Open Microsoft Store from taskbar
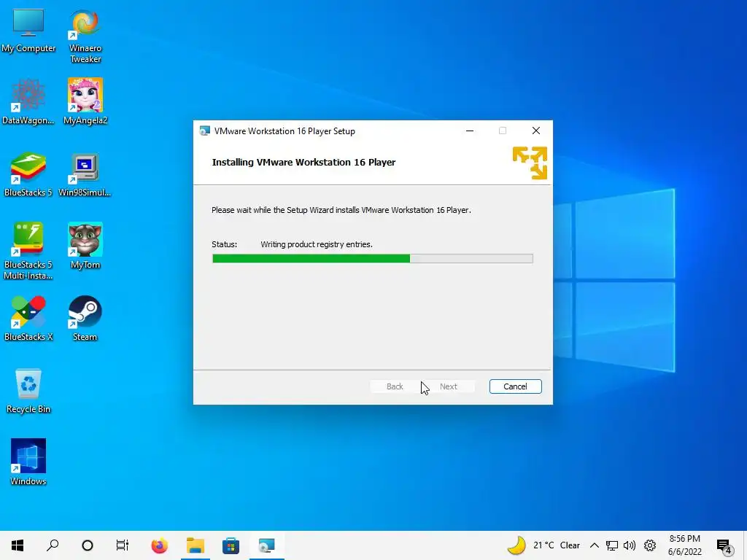 click(x=231, y=545)
